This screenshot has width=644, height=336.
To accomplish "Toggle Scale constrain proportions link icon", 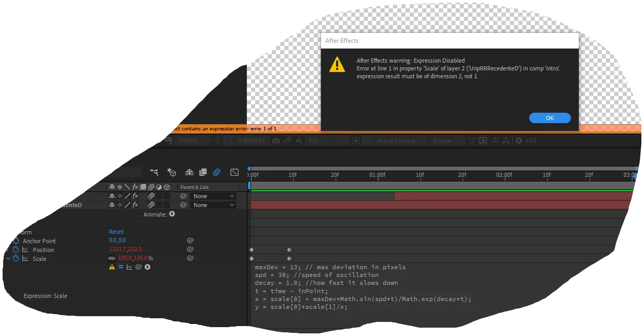I will coord(112,258).
